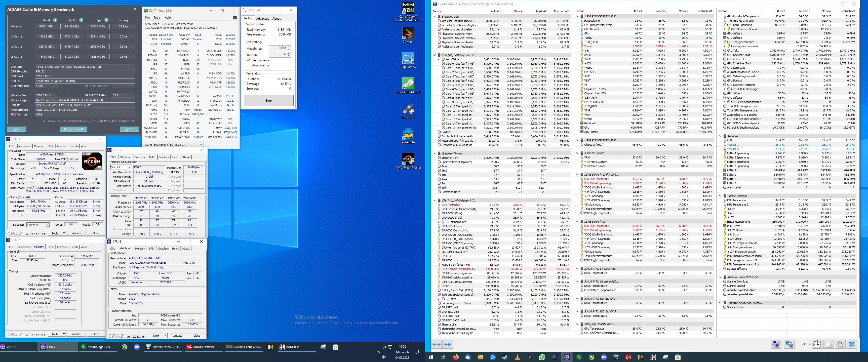Click HWiNFO log file icon with plus
This screenshot has height=362, width=868.
point(829,344)
